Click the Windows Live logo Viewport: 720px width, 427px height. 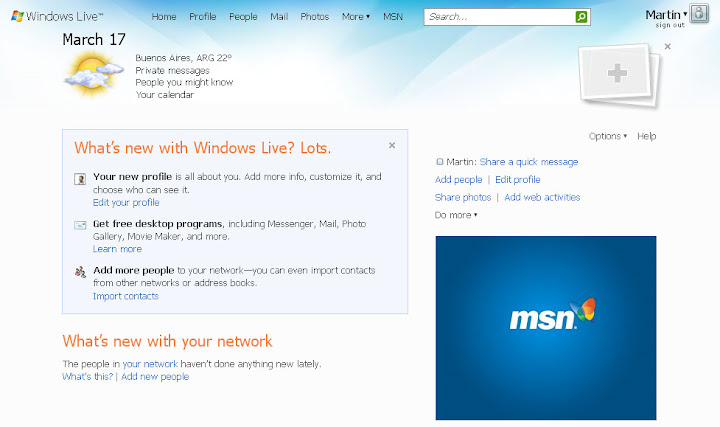(57, 16)
